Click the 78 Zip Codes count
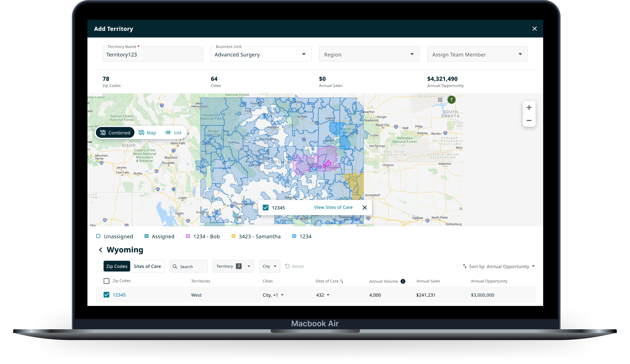This screenshot has height=364, width=630. coord(106,79)
